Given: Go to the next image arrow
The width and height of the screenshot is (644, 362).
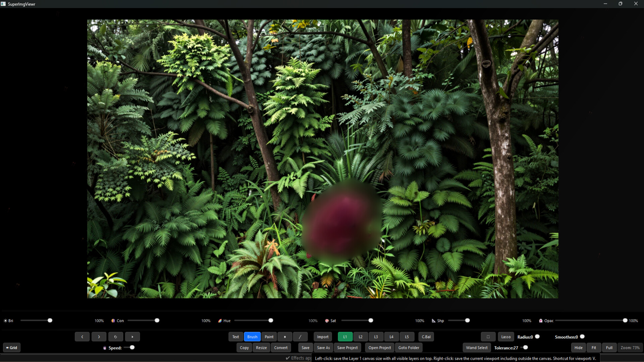Looking at the screenshot, I should [99, 337].
